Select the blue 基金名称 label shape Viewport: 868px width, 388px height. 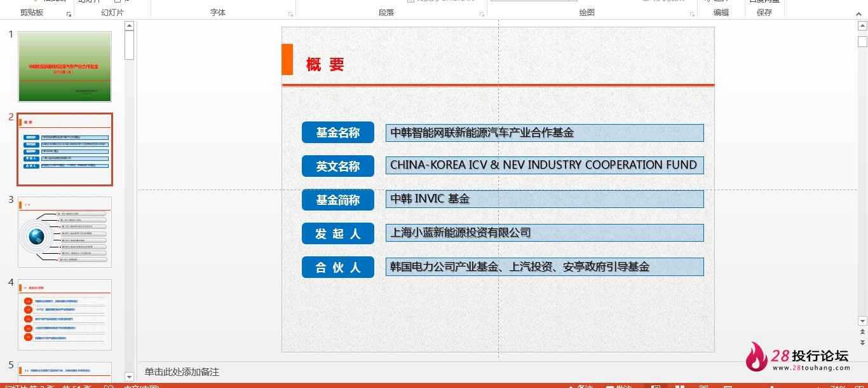coord(338,132)
